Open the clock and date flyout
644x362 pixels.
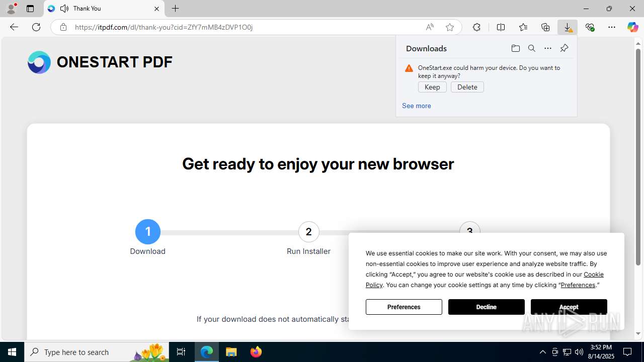(x=601, y=352)
